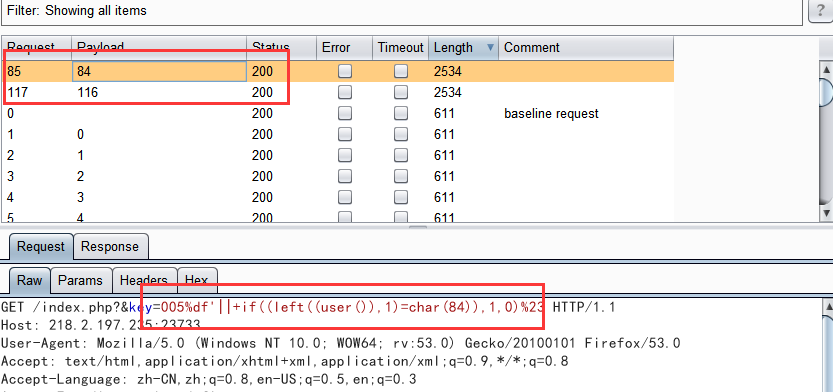Click the Host header line
The width and height of the screenshot is (833, 392).
[x=101, y=325]
